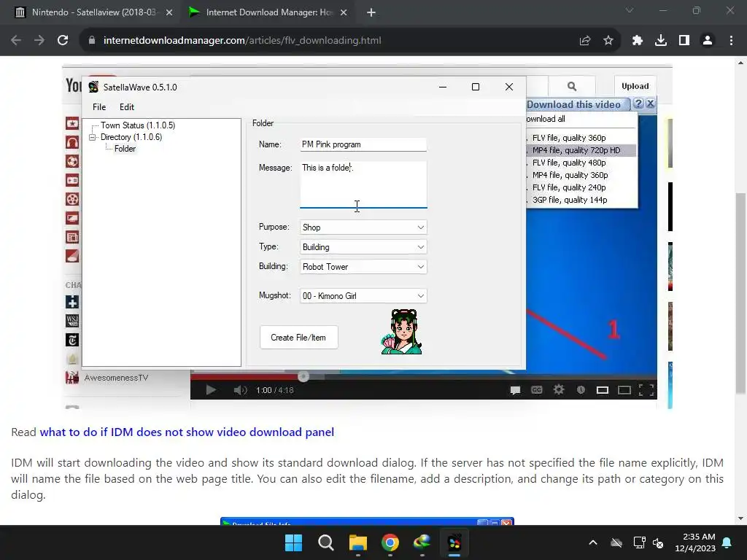747x560 pixels.
Task: Open the Edit menu in SatellaWave
Action: point(127,107)
